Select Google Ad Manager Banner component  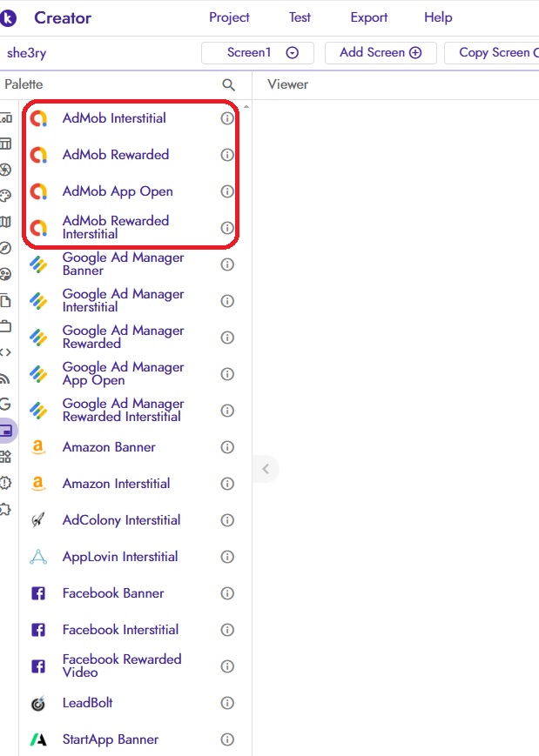[x=124, y=264]
